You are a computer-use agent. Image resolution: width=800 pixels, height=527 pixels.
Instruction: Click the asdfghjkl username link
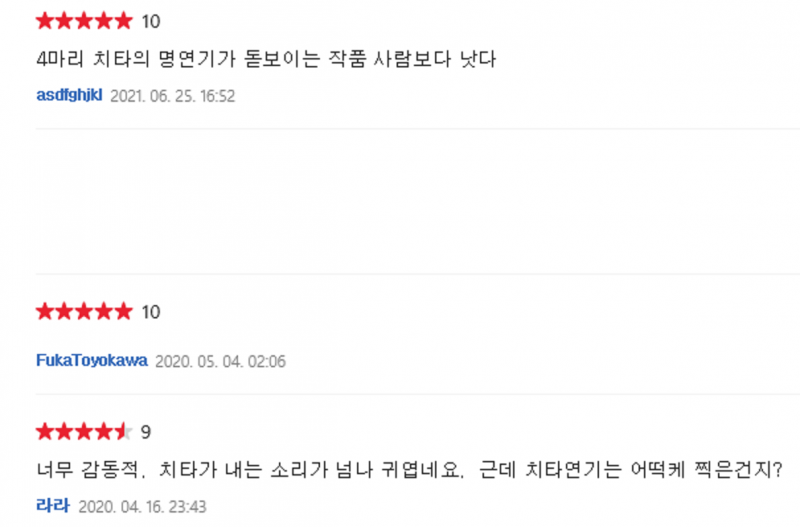pos(69,95)
